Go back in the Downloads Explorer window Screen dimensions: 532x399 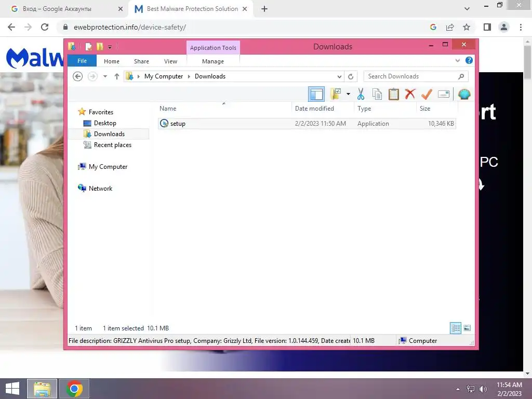78,76
